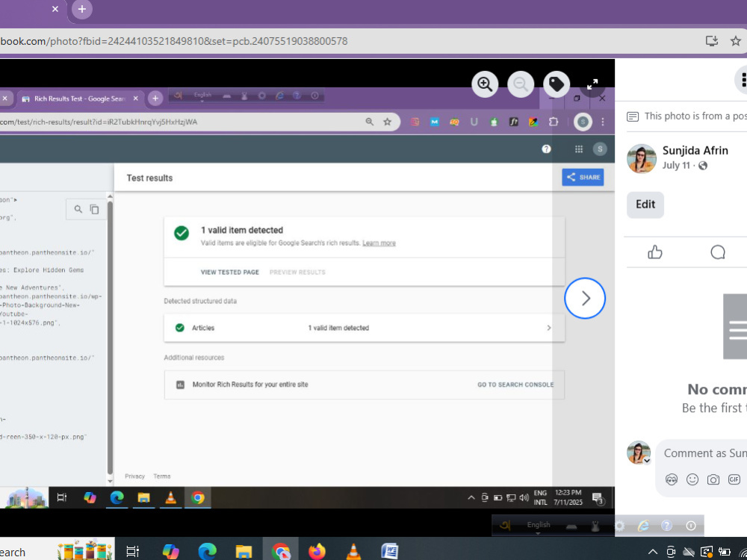This screenshot has height=560, width=747.
Task: Toggle the Avro on-screen keyboard icon above the taskbar
Action: pyautogui.click(x=571, y=526)
